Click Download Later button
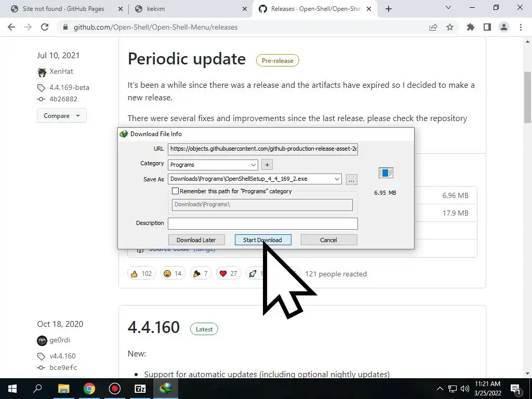Screen dimensions: 532x399 pos(196,240)
